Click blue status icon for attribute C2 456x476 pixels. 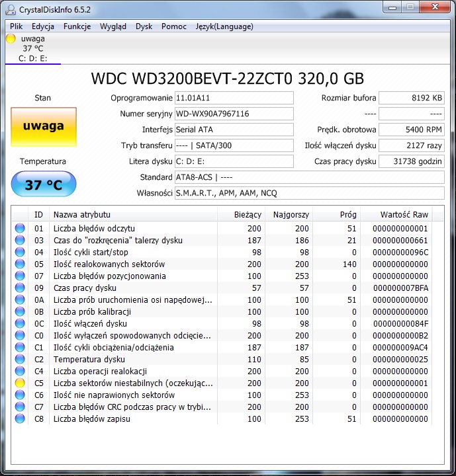click(x=20, y=359)
